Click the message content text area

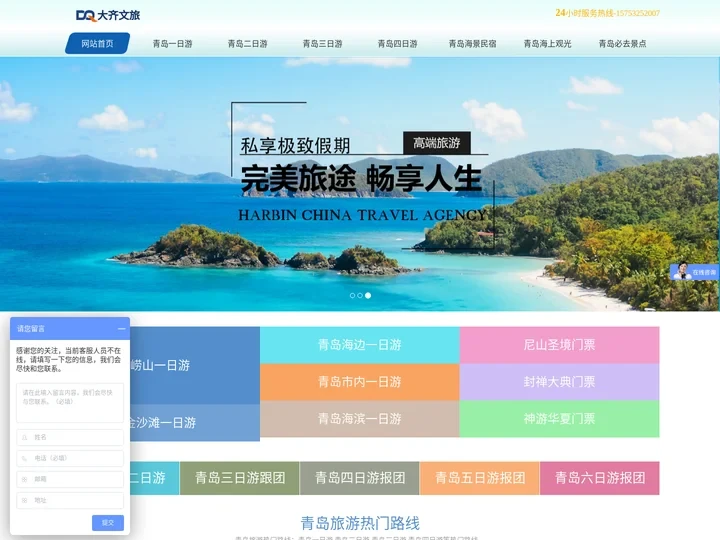click(70, 403)
